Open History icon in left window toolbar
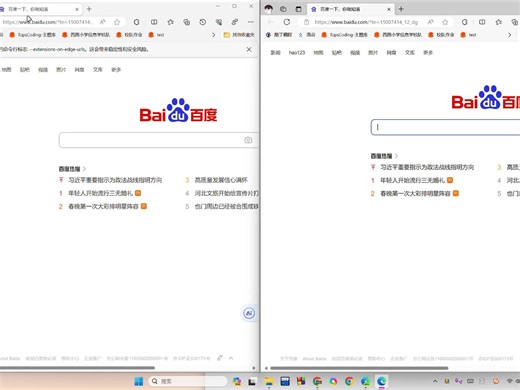The image size is (520, 390). [x=203, y=22]
